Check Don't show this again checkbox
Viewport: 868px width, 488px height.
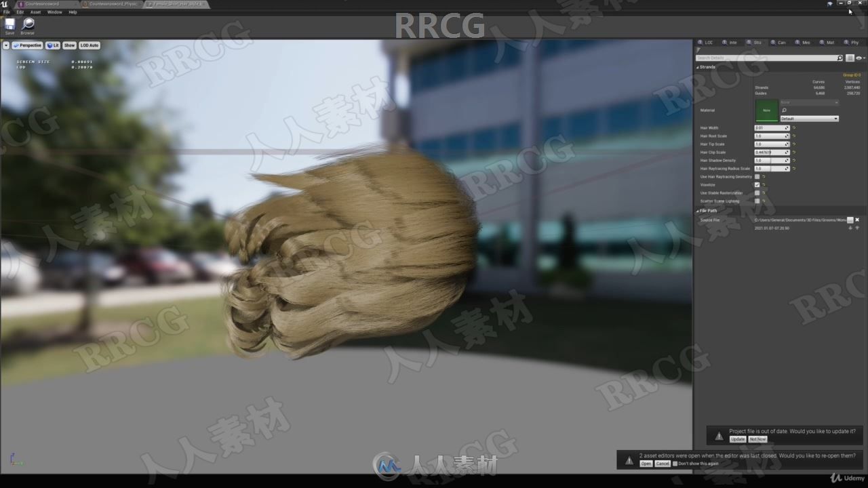[675, 464]
